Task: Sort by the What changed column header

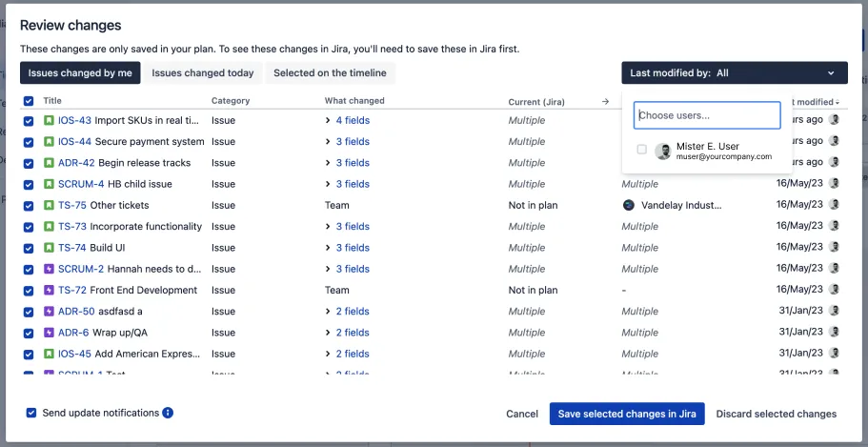Action: (354, 101)
